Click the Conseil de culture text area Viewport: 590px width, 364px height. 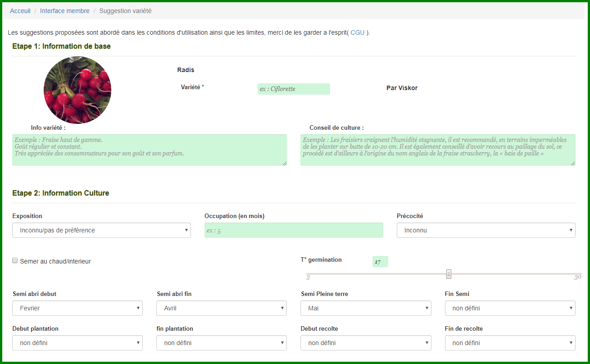click(x=438, y=150)
